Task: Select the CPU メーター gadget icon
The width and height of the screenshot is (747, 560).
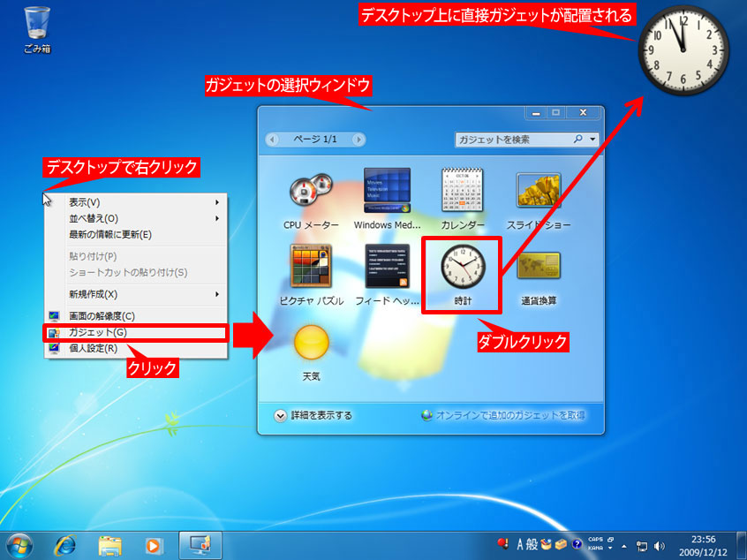Action: click(x=311, y=192)
